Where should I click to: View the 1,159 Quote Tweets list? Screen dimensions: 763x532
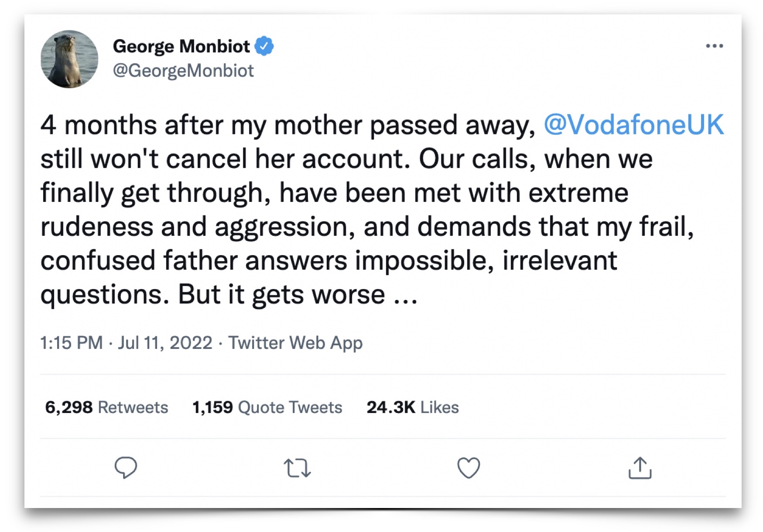click(267, 407)
